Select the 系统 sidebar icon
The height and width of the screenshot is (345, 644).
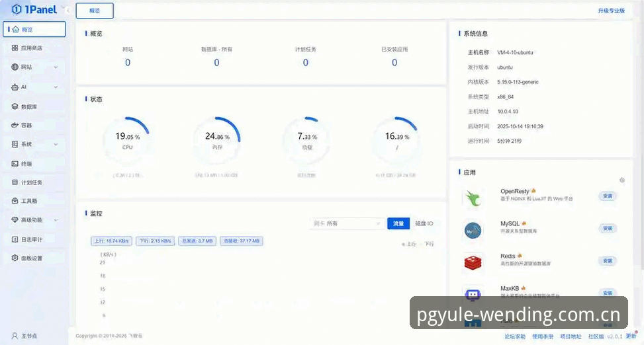coord(15,144)
